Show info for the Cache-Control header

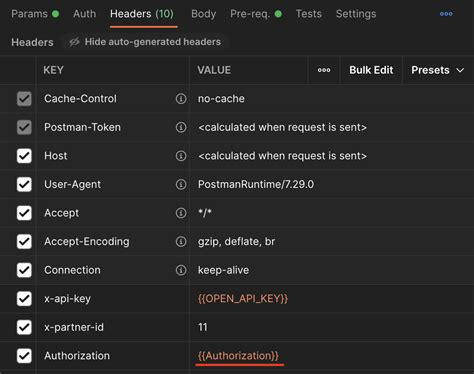pos(181,99)
